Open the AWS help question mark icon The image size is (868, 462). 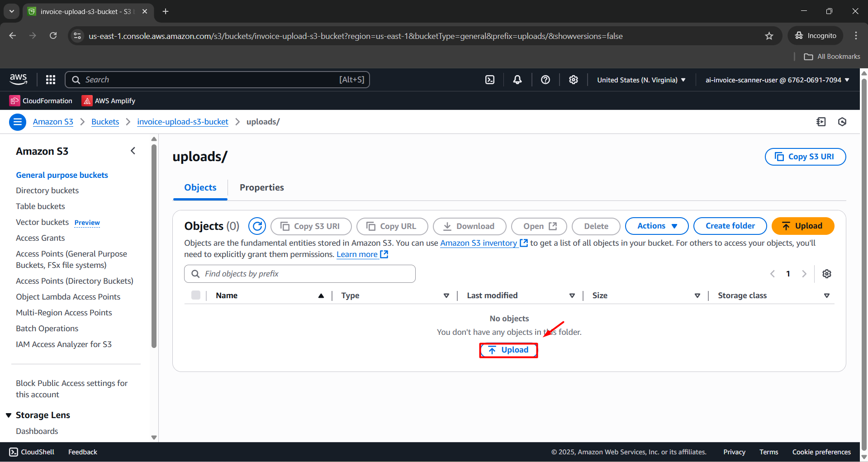coord(545,80)
